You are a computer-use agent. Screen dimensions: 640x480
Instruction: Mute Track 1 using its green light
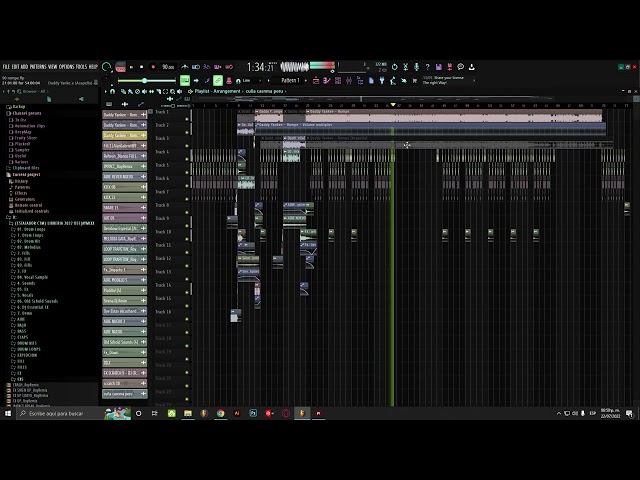click(187, 119)
